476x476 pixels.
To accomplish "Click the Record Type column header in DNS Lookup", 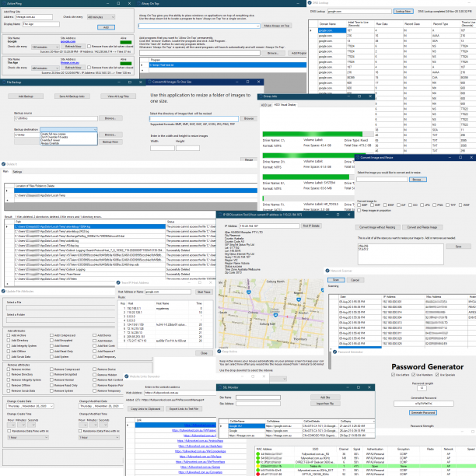I will pos(440,24).
